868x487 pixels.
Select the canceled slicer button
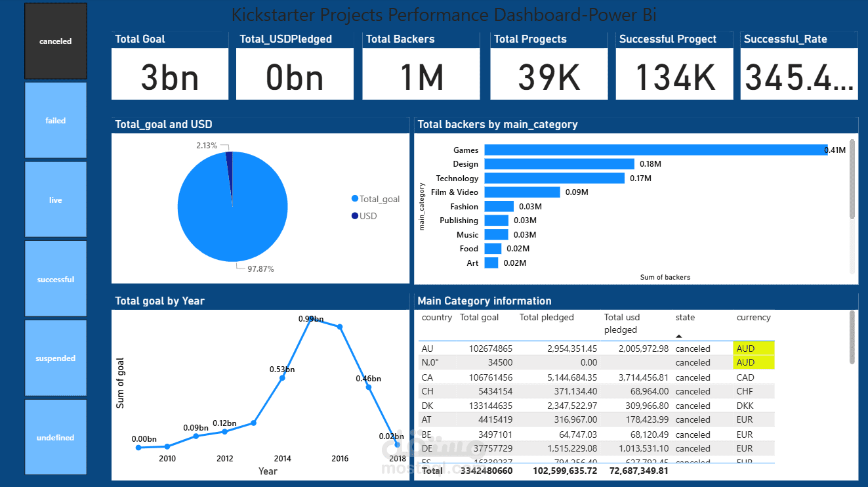point(56,41)
